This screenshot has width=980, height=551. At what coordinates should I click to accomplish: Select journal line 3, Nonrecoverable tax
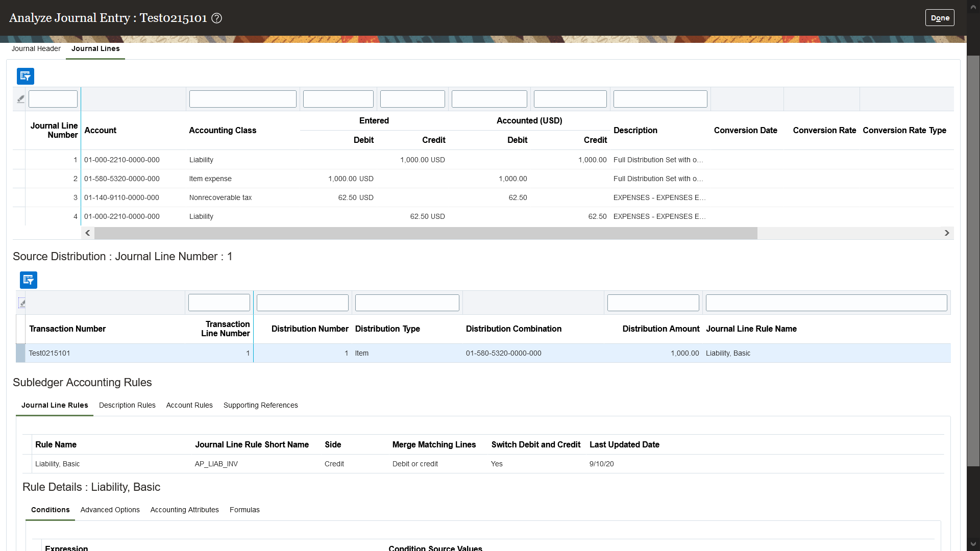[x=220, y=198]
